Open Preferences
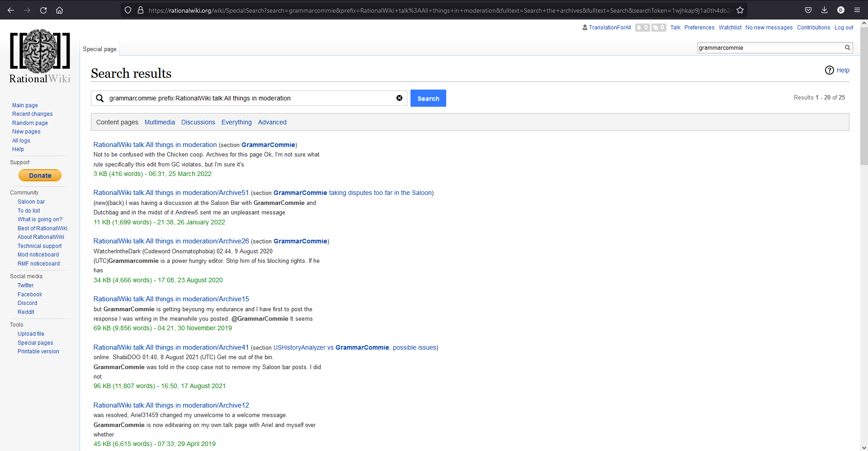Screen dimensions: 868x451 (699, 28)
